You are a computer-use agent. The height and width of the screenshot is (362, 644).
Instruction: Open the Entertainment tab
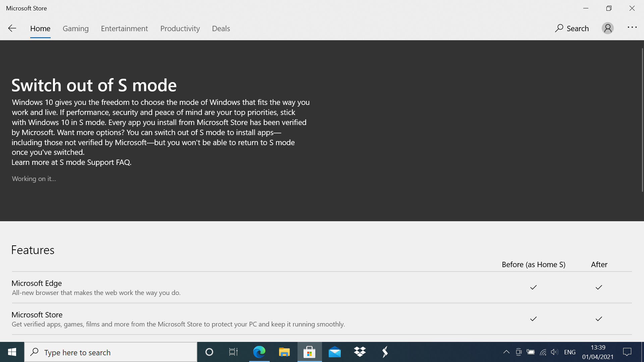point(124,28)
